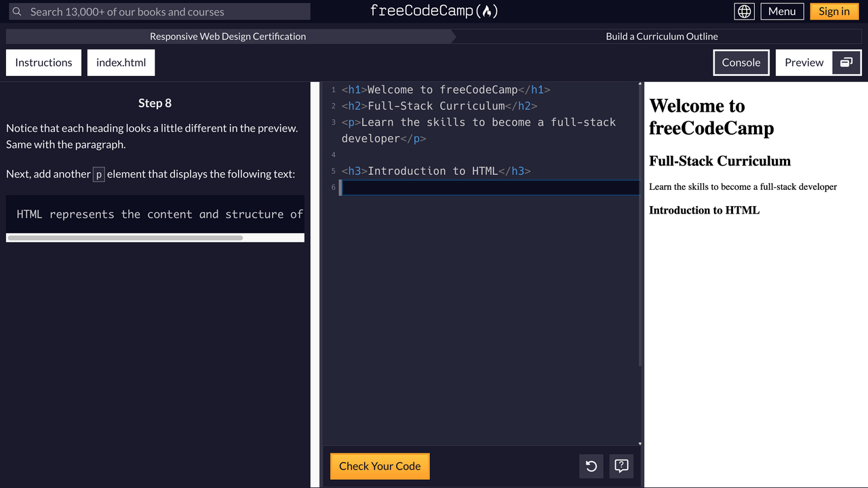This screenshot has height=488, width=868.
Task: Click the 'Introduction to HTML' preview heading
Action: point(704,210)
